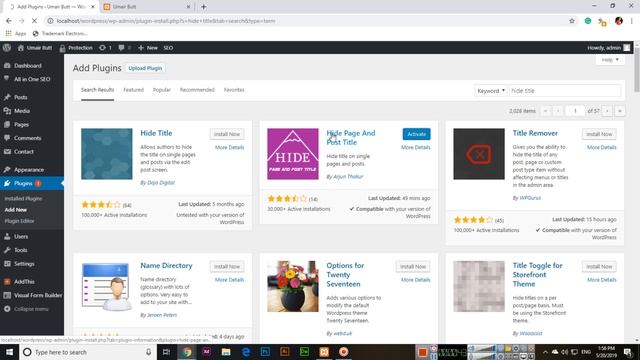Open Contact menu in sidebar

click(x=24, y=151)
